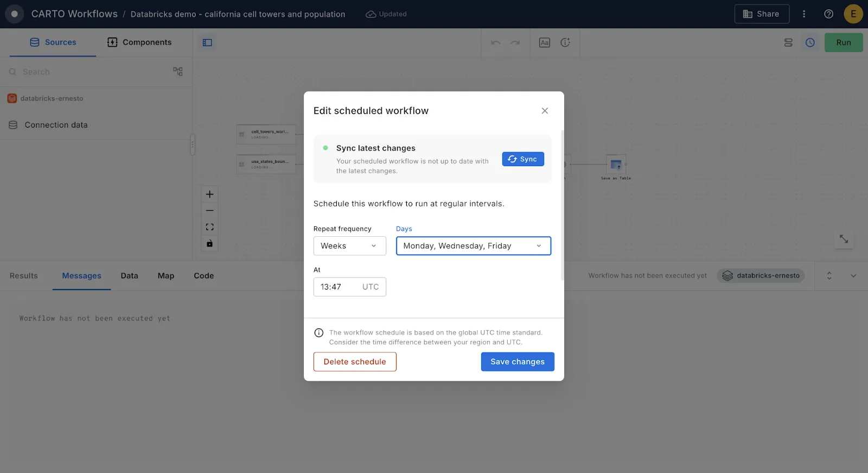Screen dimensions: 868x473
Task: Click the redo arrow icon
Action: coord(515,42)
